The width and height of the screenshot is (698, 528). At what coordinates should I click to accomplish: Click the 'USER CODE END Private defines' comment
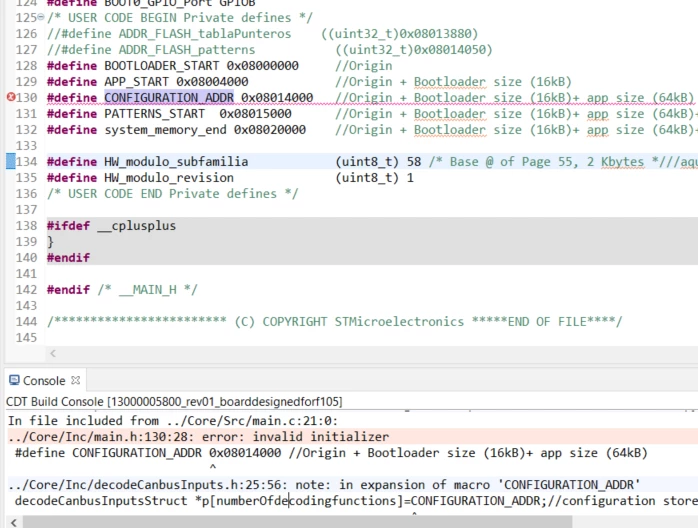172,194
